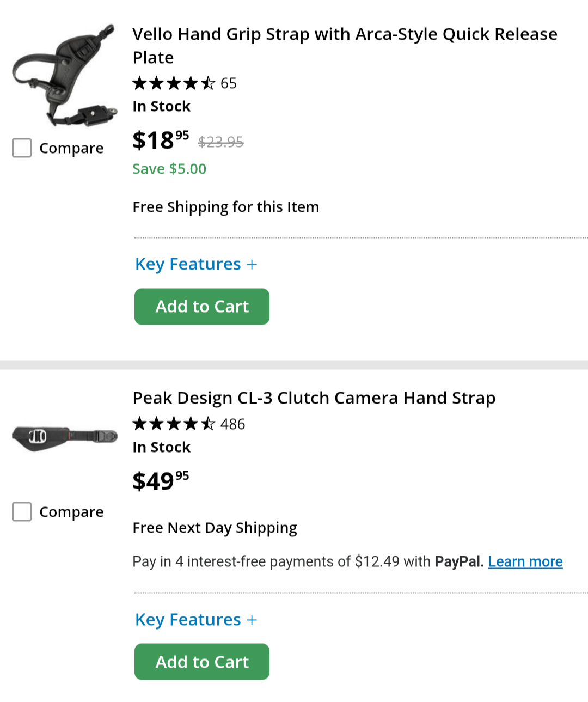Open the Vello Hand Grip Strap product image
The height and width of the screenshot is (702, 588).
(x=64, y=75)
